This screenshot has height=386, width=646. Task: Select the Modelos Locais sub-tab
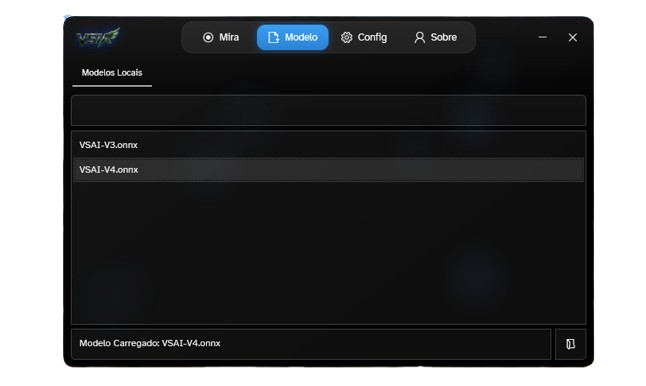tap(112, 73)
